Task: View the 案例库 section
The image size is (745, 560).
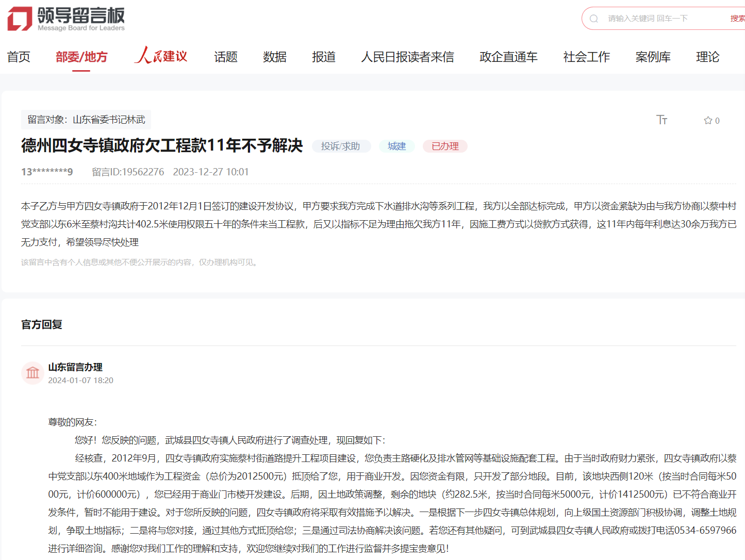Action: pos(653,57)
